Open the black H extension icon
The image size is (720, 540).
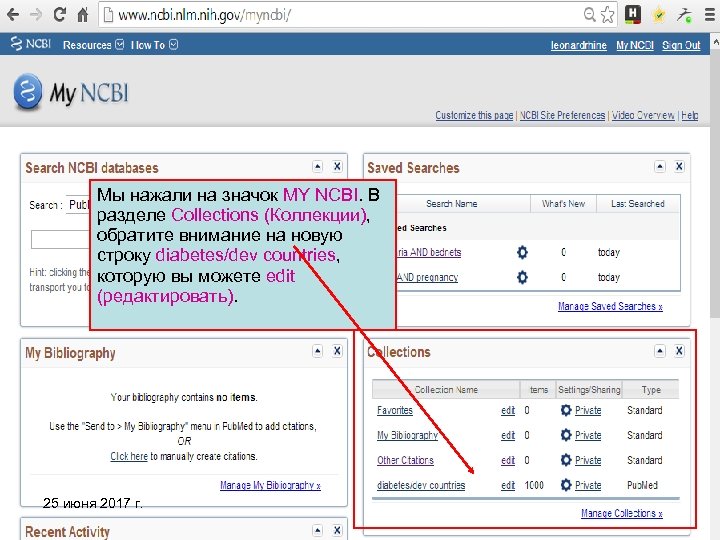click(x=633, y=14)
